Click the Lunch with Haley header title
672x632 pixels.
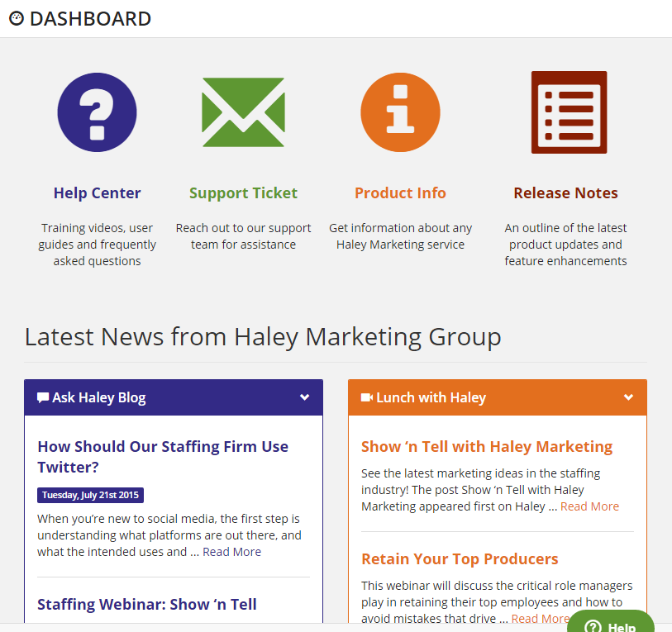(431, 397)
